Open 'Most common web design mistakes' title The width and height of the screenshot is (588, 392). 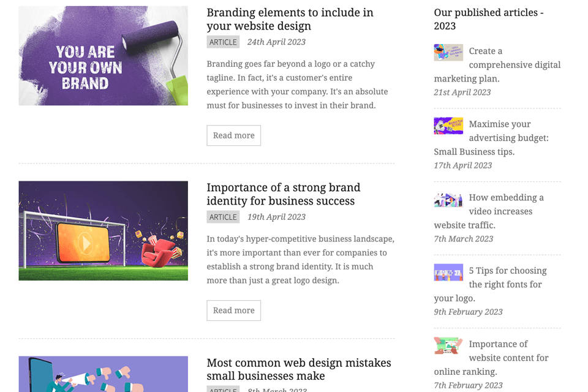(x=299, y=369)
